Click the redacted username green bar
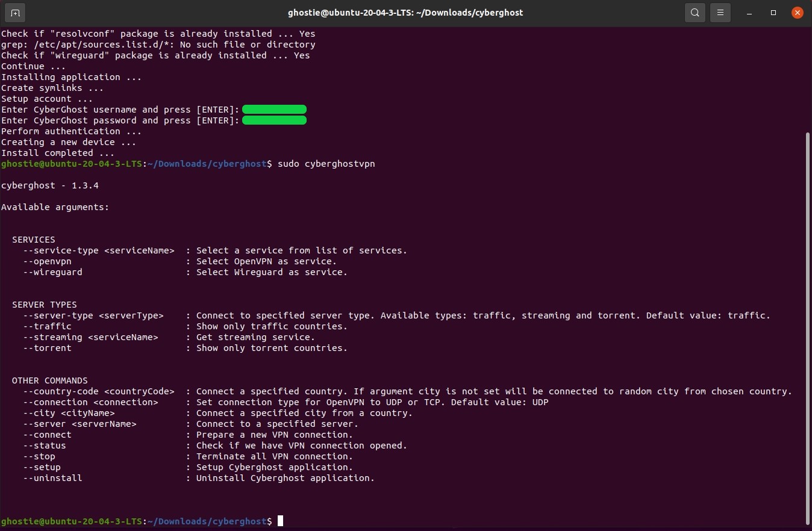Viewport: 812px width, 531px height. click(x=274, y=110)
